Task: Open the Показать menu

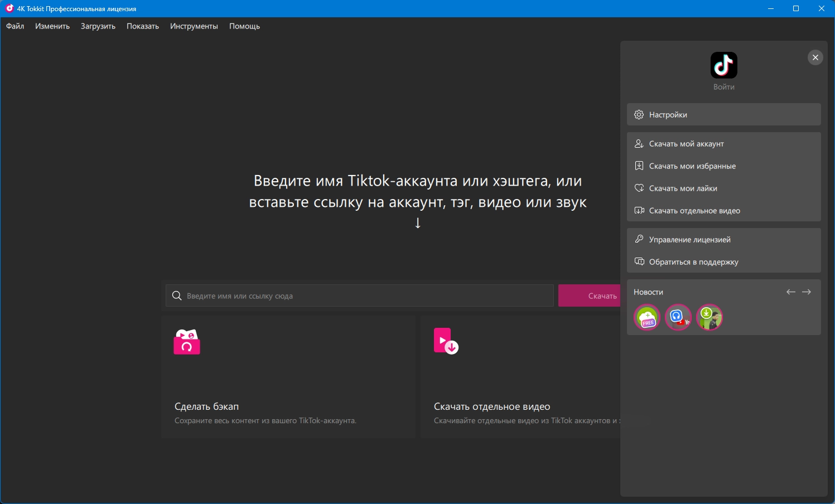Action: [143, 26]
